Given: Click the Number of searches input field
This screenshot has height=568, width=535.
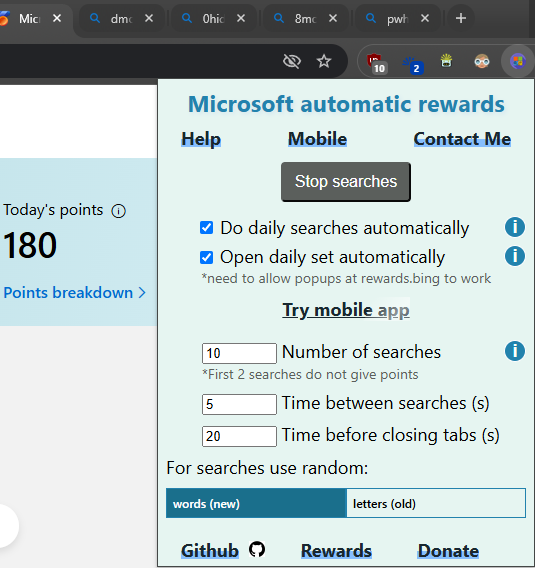Looking at the screenshot, I should pyautogui.click(x=239, y=353).
